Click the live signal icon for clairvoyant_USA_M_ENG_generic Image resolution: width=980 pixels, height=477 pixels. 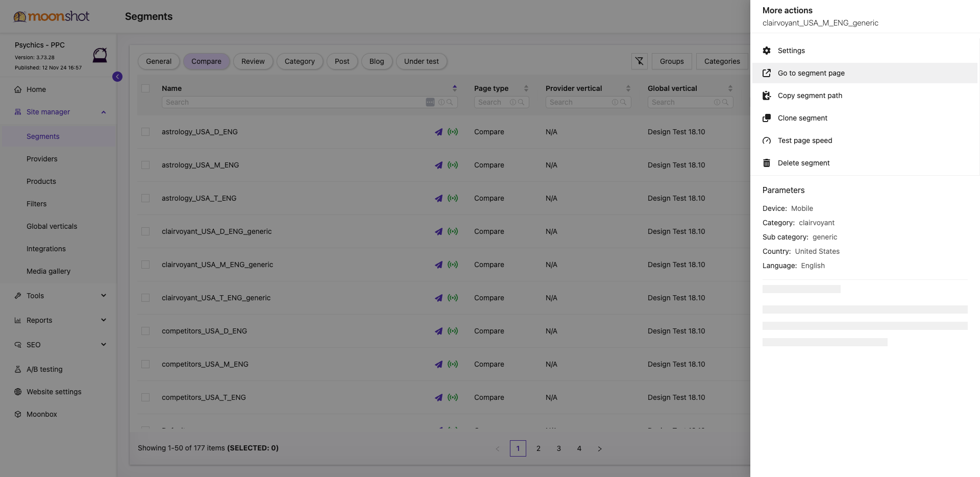click(453, 265)
